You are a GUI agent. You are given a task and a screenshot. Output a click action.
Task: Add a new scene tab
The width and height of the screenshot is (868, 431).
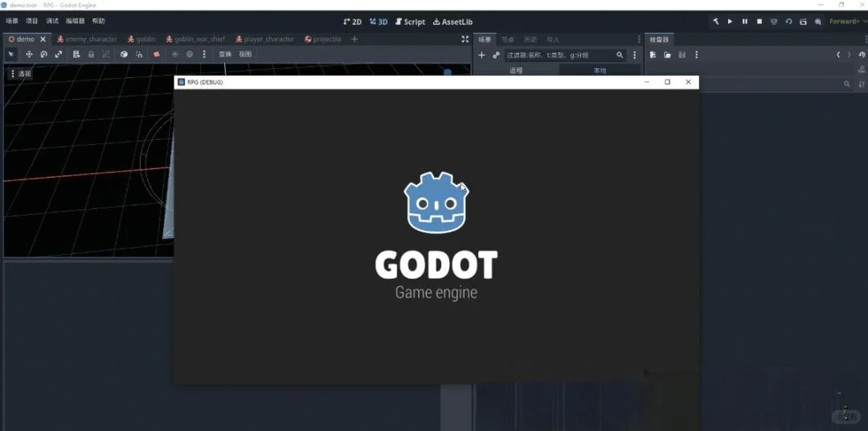tap(355, 39)
